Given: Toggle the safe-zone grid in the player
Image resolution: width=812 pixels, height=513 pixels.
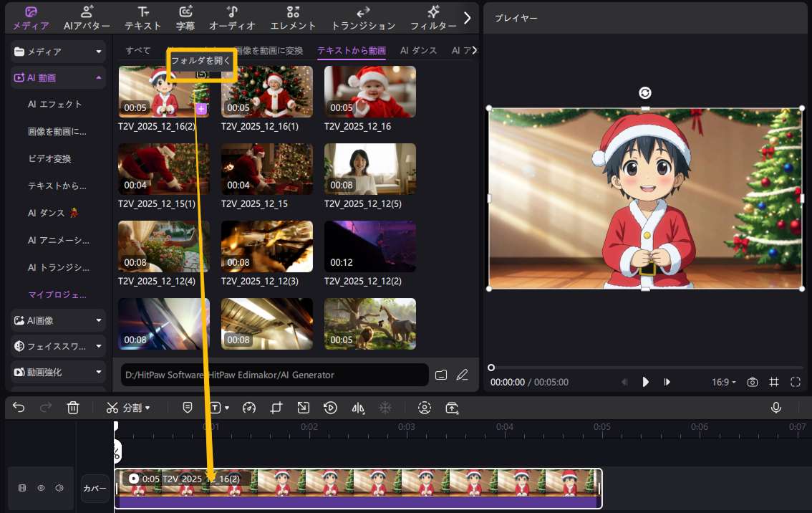Looking at the screenshot, I should [774, 382].
